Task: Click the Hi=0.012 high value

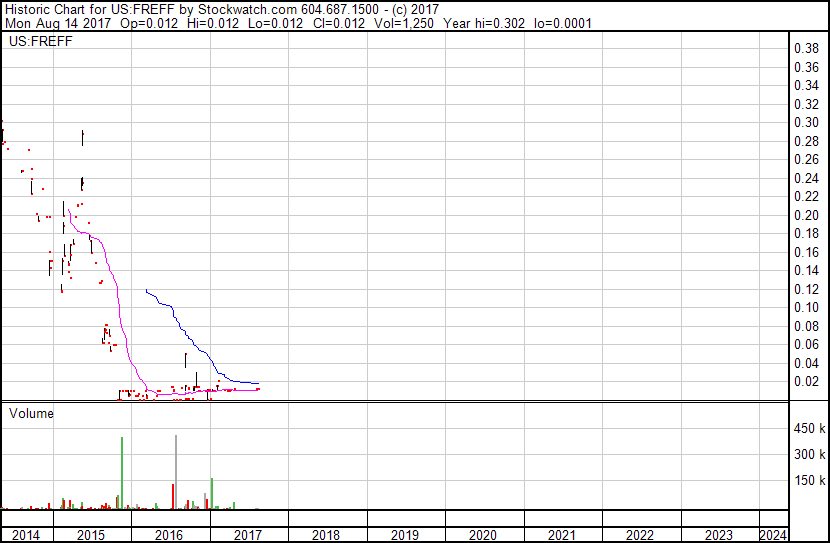Action: coord(213,23)
